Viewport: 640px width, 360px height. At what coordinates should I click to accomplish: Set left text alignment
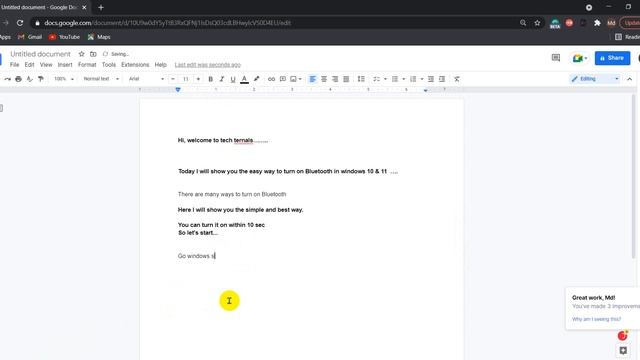[x=313, y=79]
